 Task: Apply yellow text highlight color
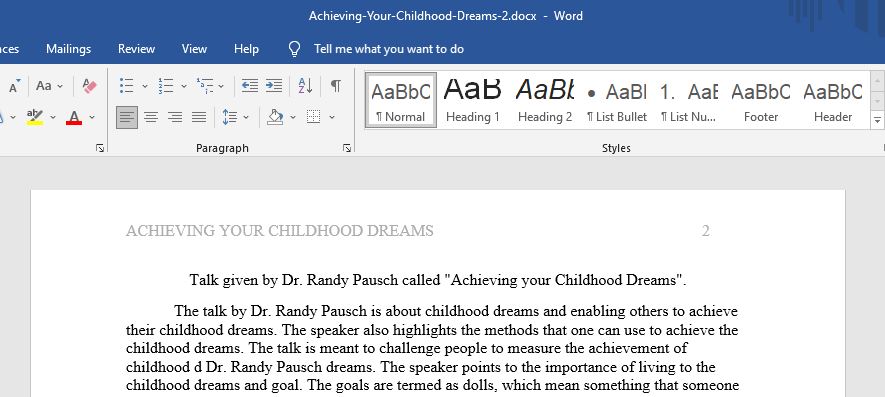click(35, 117)
